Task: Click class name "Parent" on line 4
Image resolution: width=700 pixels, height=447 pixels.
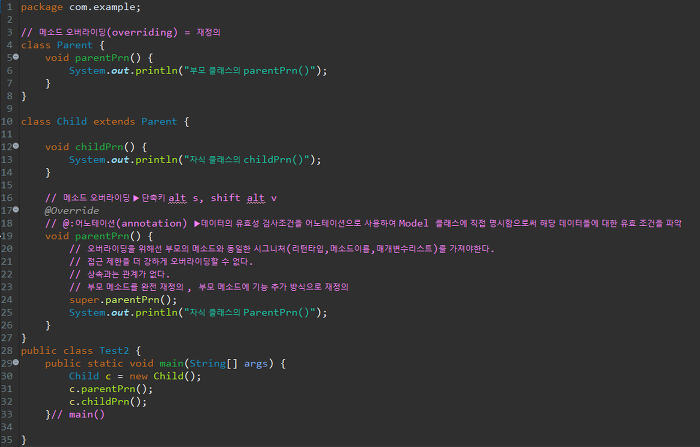Action: (x=75, y=45)
